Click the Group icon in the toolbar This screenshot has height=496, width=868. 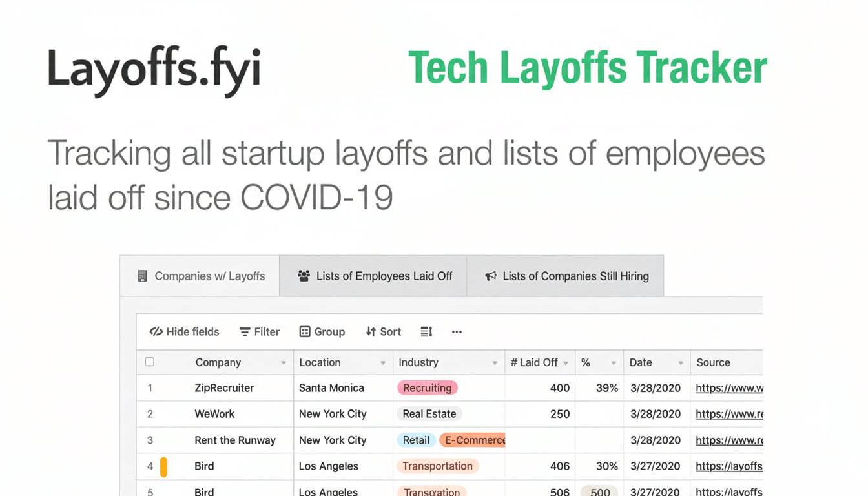pos(304,331)
